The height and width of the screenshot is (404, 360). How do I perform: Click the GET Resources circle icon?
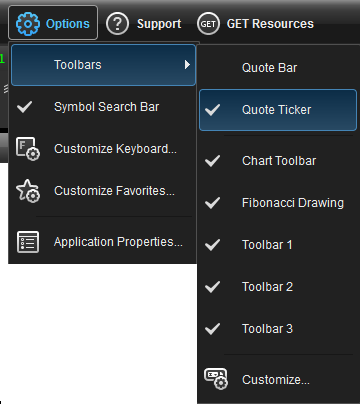(x=208, y=24)
